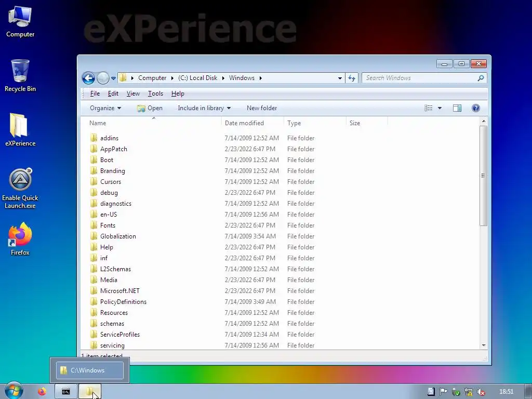Click the blue help question mark icon
Screen dimensions: 532x399
(x=476, y=108)
